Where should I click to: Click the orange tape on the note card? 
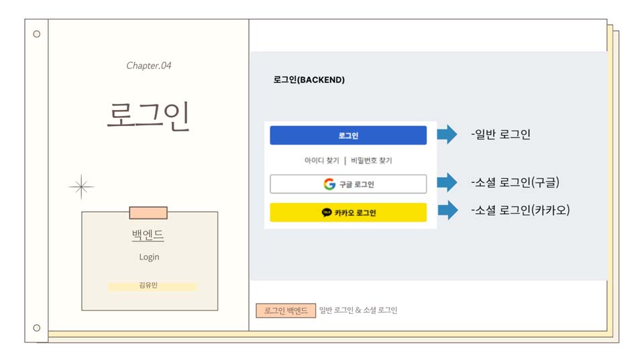coord(148,213)
